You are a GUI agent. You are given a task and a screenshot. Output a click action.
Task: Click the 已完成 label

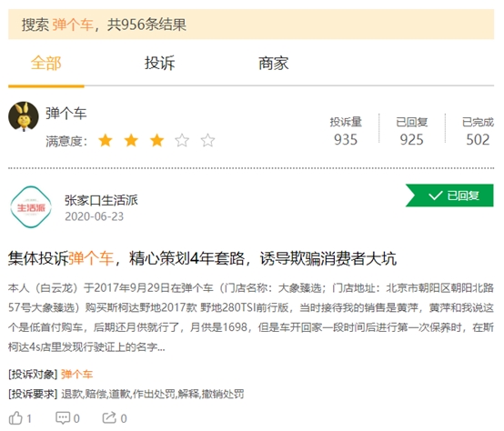[x=478, y=122]
